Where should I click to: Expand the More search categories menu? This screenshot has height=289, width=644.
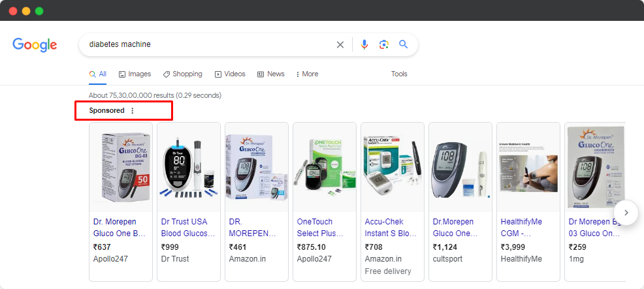(x=307, y=74)
